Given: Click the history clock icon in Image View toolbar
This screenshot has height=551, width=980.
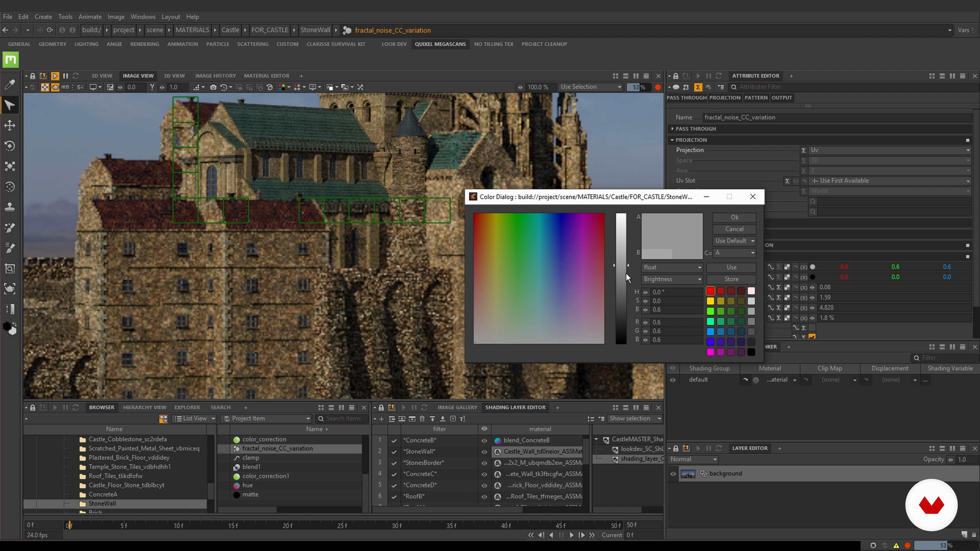Looking at the screenshot, I should [224, 87].
